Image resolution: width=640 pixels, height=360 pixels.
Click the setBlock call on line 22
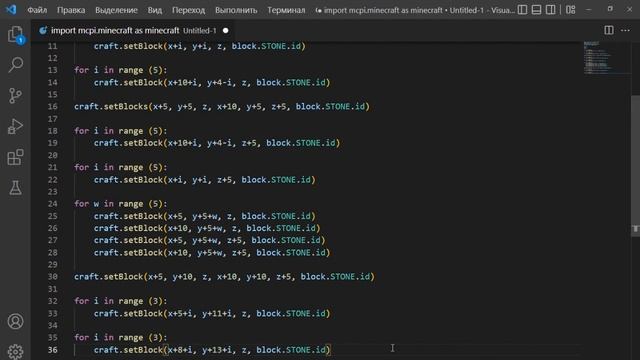click(x=204, y=180)
